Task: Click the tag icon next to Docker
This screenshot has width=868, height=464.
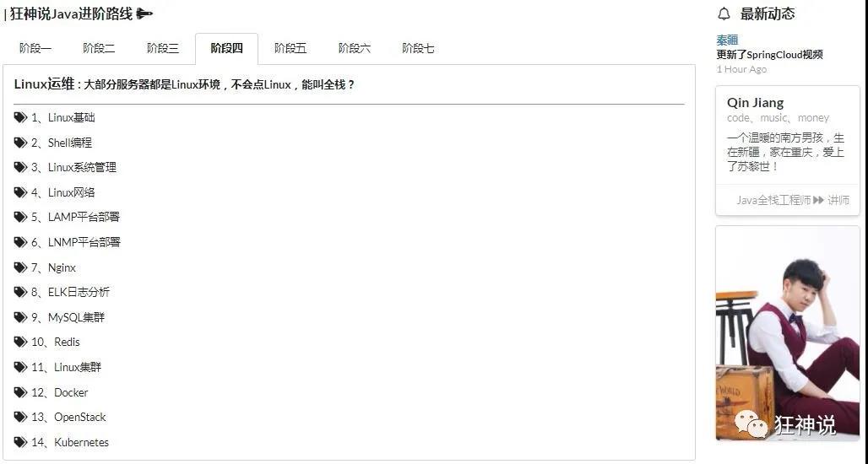Action: tap(20, 392)
